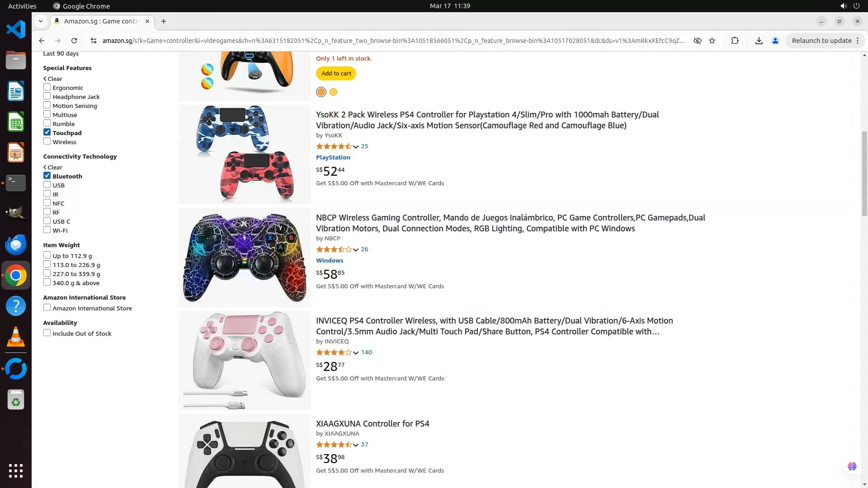Screen dimensions: 868x488
Task: Launch Visual Studio Code from dock
Action: [16, 30]
